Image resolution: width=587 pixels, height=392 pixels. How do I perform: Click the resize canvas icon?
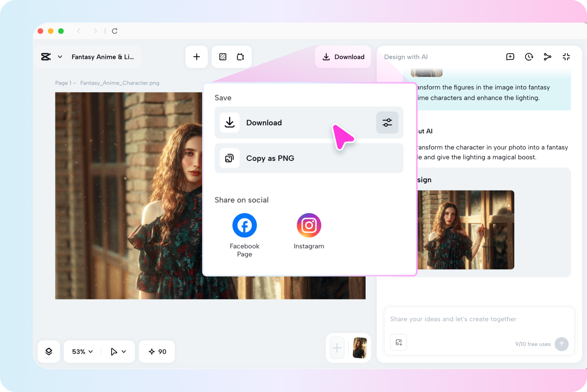coord(240,57)
